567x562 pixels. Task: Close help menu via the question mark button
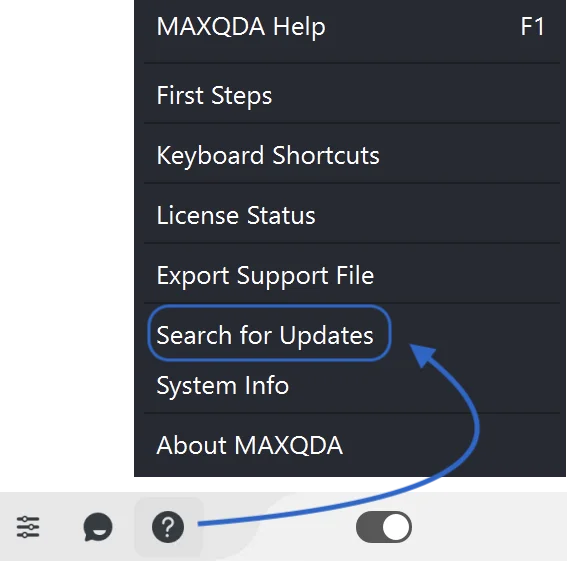pos(168,527)
